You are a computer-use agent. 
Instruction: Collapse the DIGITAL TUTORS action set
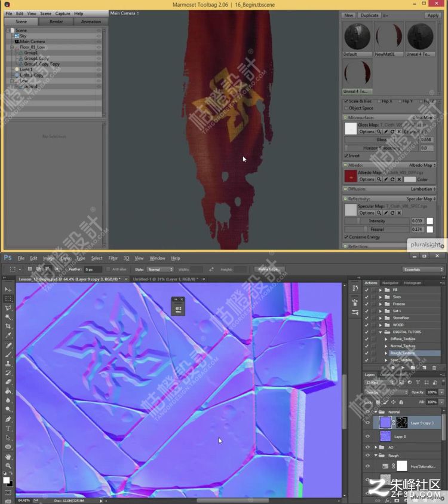[x=381, y=332]
